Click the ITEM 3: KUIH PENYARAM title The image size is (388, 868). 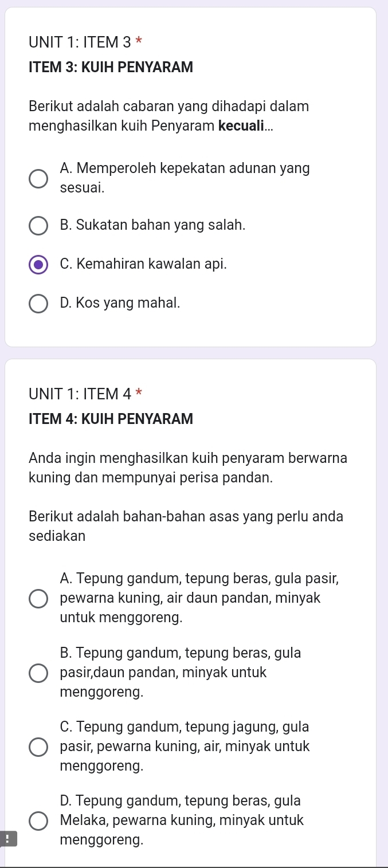(111, 67)
